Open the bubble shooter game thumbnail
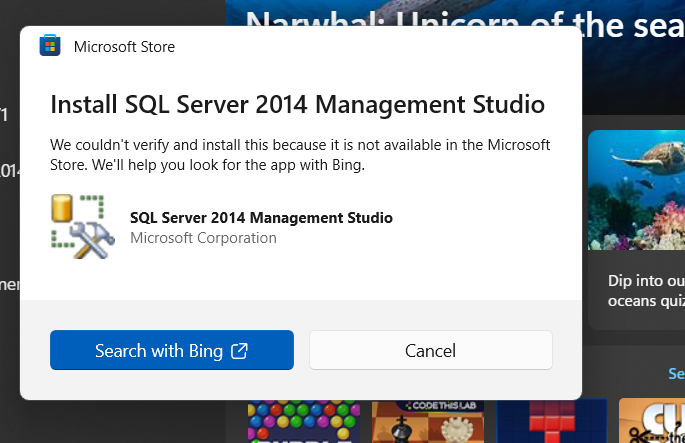The image size is (685, 443). click(306, 421)
